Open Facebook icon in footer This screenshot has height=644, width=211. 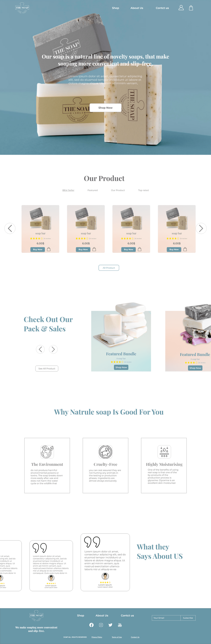tap(91, 625)
